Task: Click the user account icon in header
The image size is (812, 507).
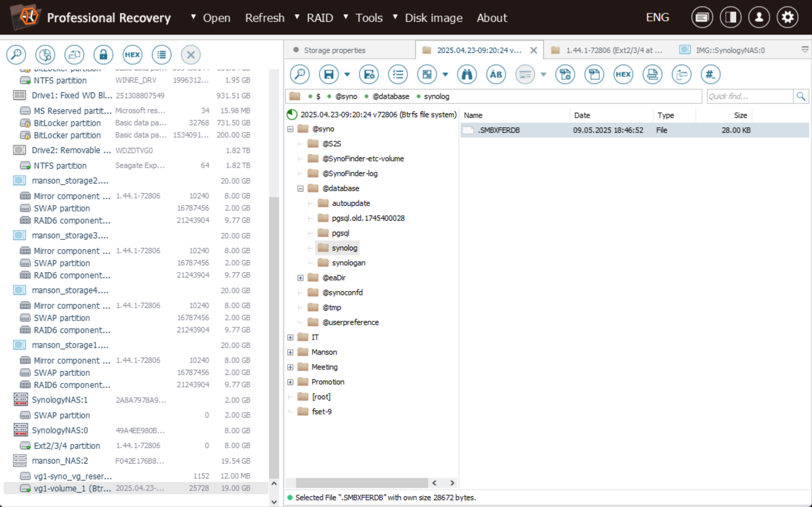Action: (759, 18)
